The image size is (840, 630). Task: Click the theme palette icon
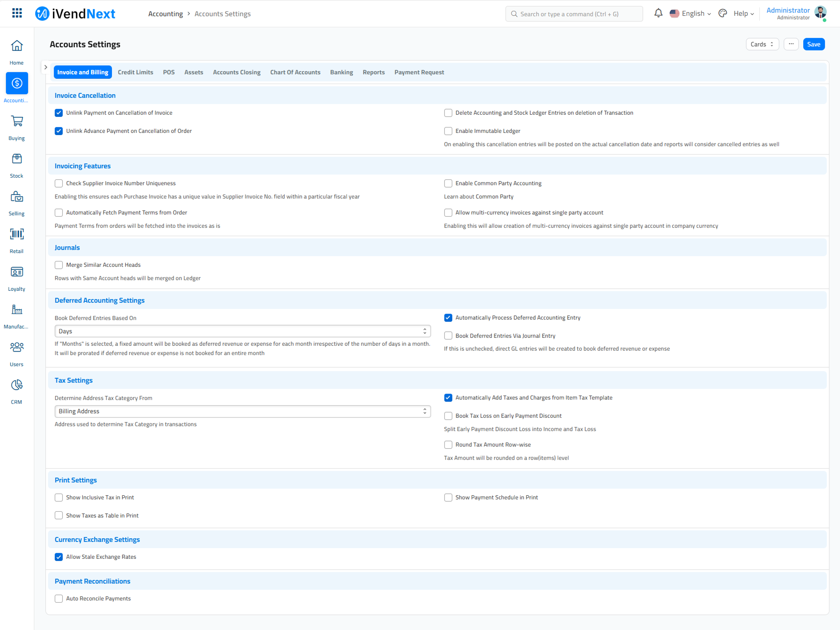(722, 14)
